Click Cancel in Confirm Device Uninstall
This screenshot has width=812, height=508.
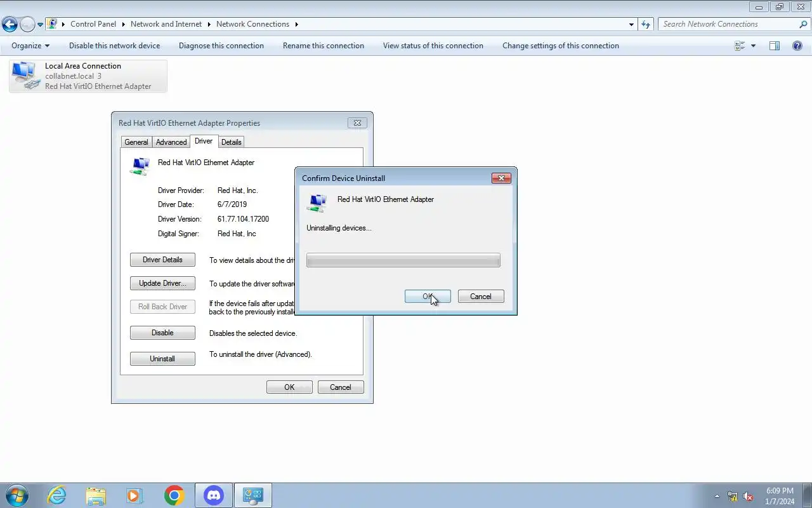click(x=481, y=297)
